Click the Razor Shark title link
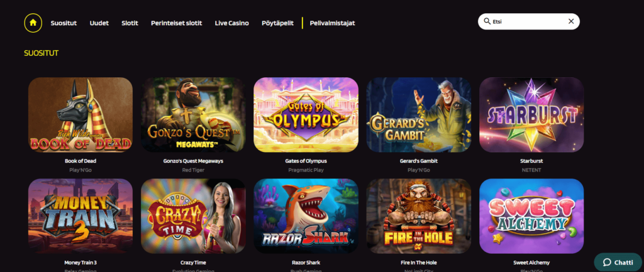The width and height of the screenshot is (644, 272). 306,263
